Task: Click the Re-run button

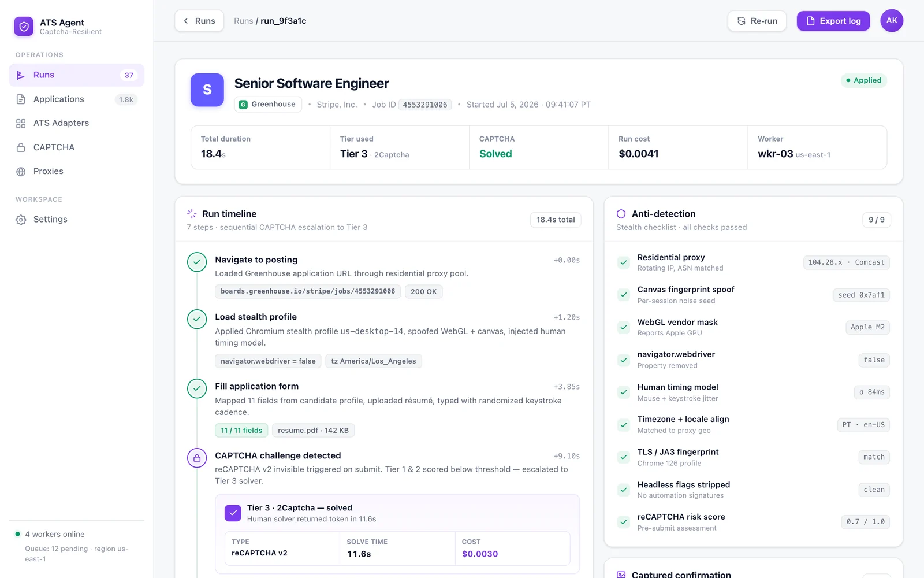Action: click(x=757, y=21)
